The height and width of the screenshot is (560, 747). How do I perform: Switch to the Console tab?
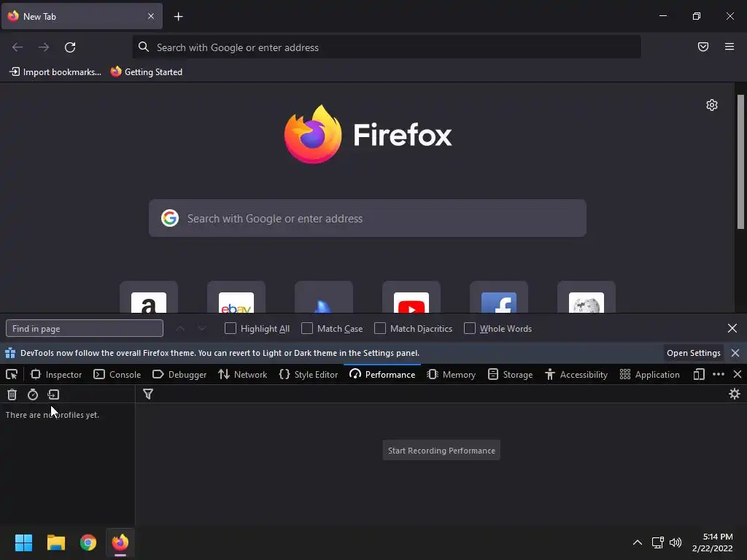117,375
